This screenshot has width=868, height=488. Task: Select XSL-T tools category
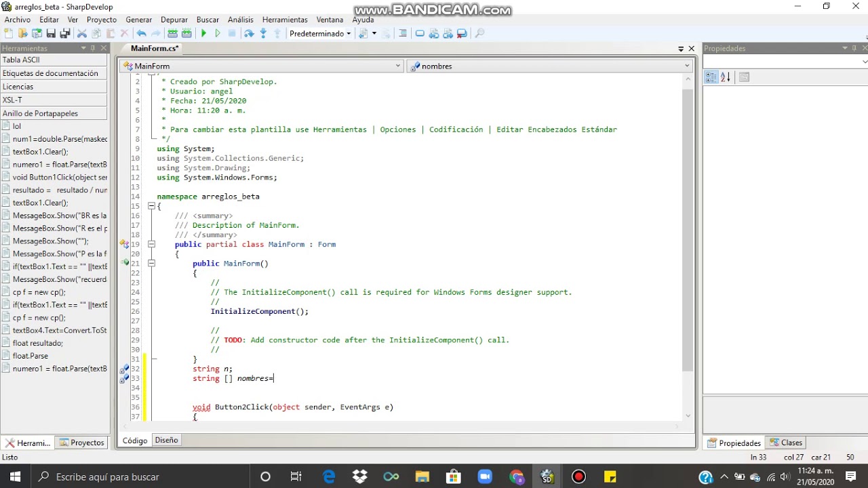[54, 100]
